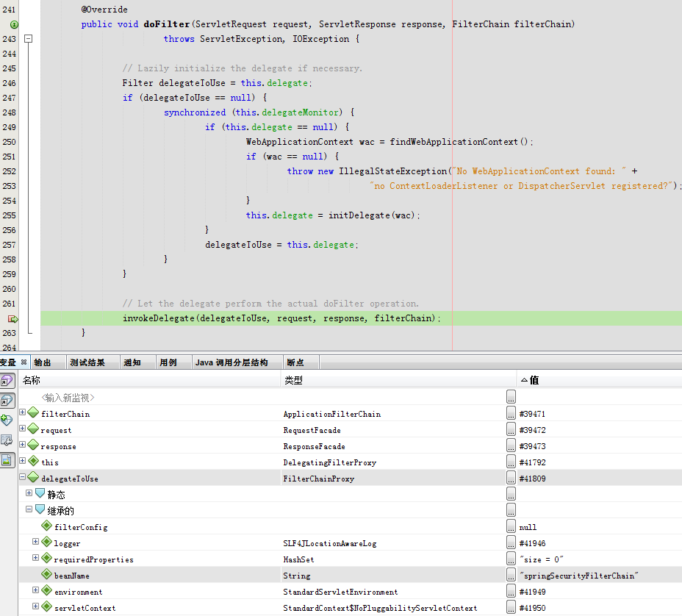Image resolution: width=682 pixels, height=616 pixels.
Task: Select the FilterChainProxy type cell
Action: tap(319, 479)
